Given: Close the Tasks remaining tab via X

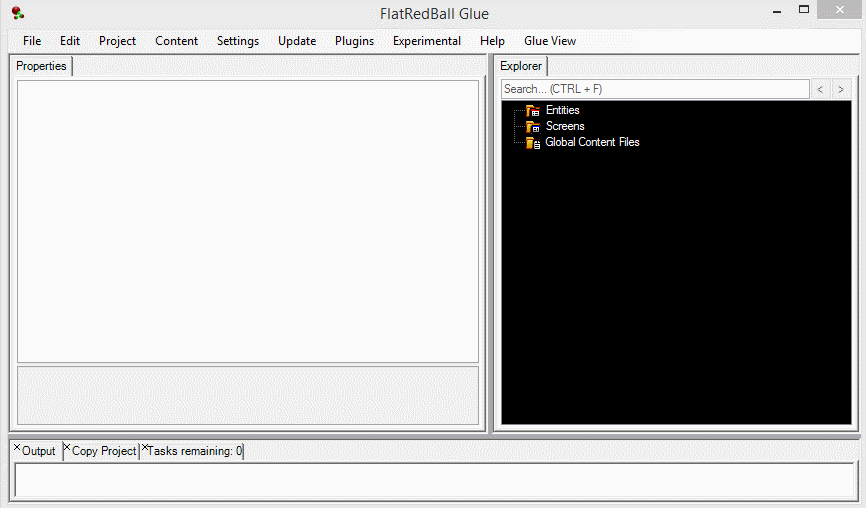Looking at the screenshot, I should 145,447.
